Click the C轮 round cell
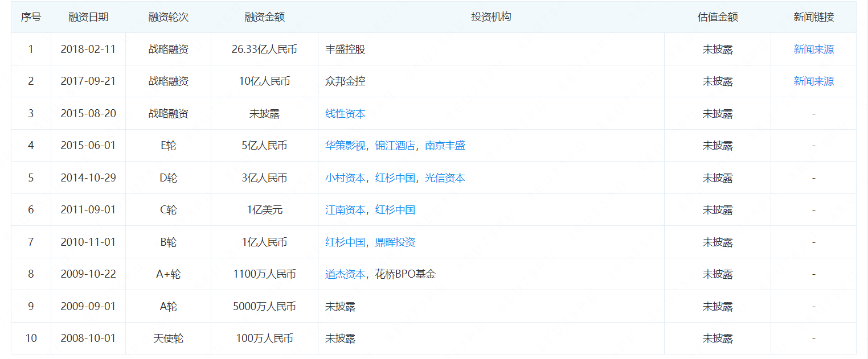Viewport: 868px width, 359px height. pos(168,210)
